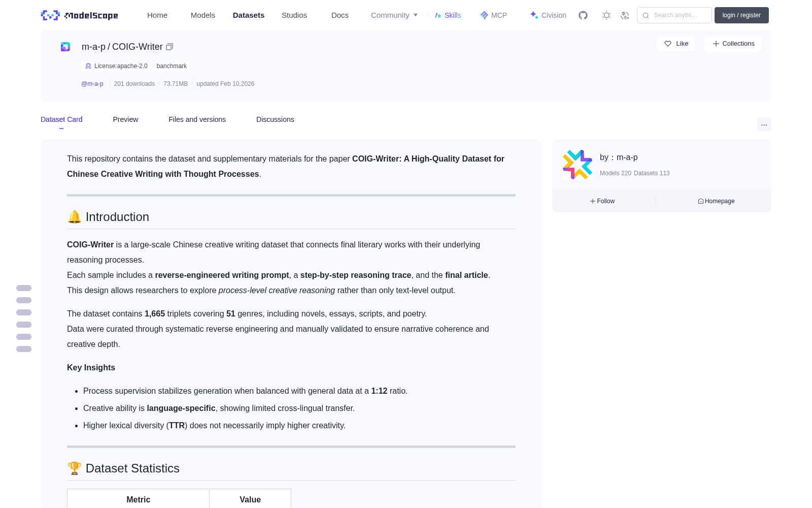
Task: Click the last outline marker in sidebar
Action: [24, 349]
